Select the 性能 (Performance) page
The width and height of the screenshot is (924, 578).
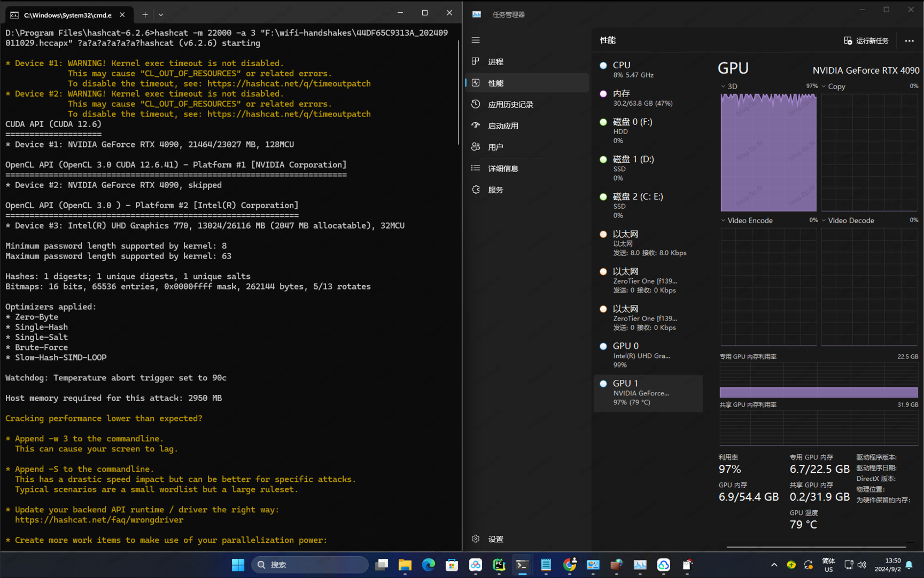click(x=527, y=83)
